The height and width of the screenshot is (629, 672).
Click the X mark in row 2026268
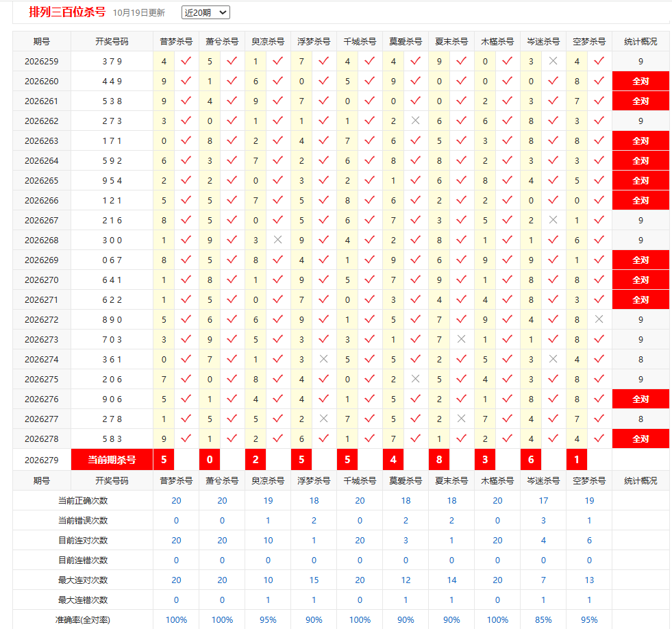tap(277, 240)
